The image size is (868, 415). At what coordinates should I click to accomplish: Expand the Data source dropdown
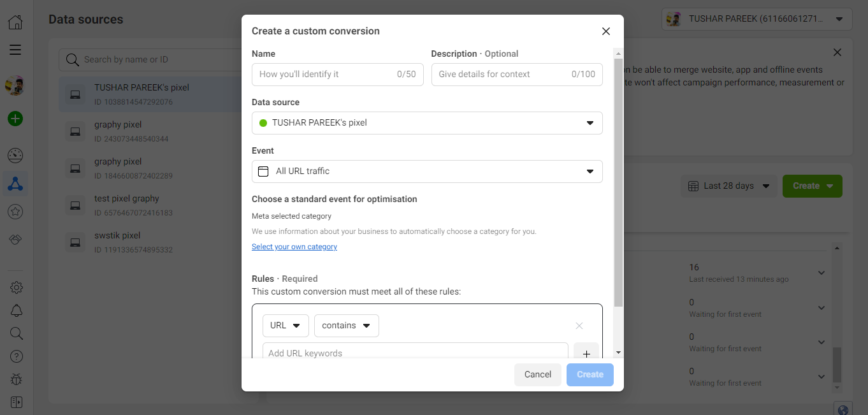point(427,123)
